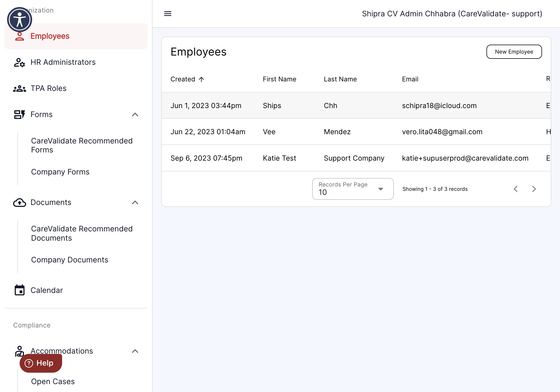Viewport: 560px width, 392px height.
Task: Select row with schipra18@icloud.com
Action: [x=356, y=106]
